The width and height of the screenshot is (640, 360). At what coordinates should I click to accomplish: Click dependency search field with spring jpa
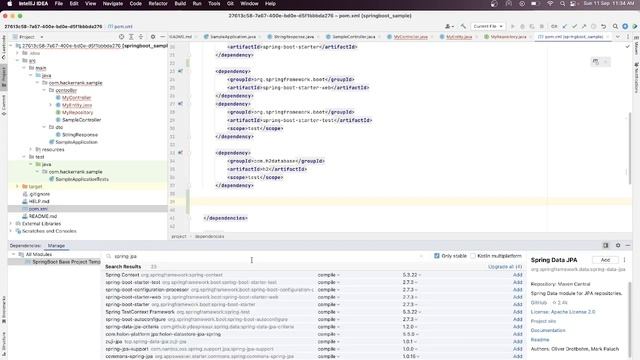[265, 256]
